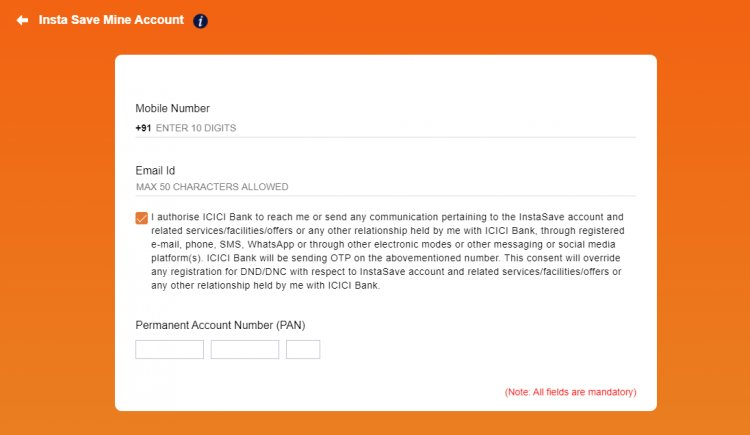Focus the Email Id input field

[x=386, y=187]
